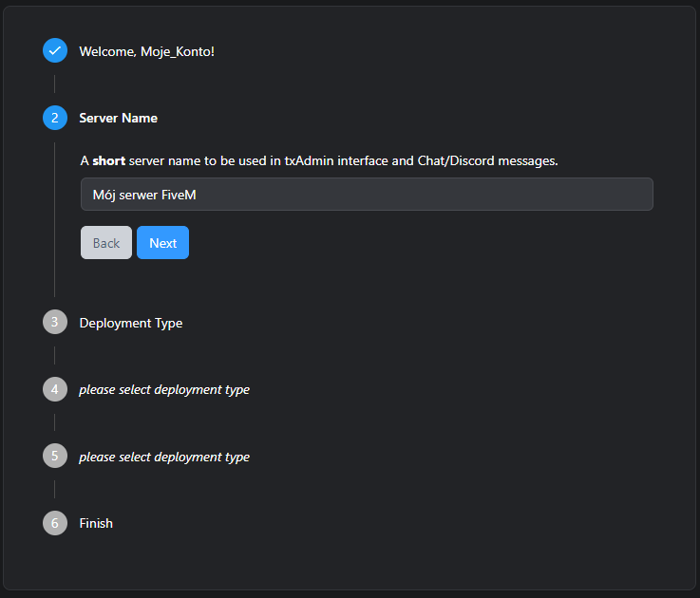Image resolution: width=700 pixels, height=598 pixels.
Task: Click the step 4 number circle
Action: (x=55, y=389)
